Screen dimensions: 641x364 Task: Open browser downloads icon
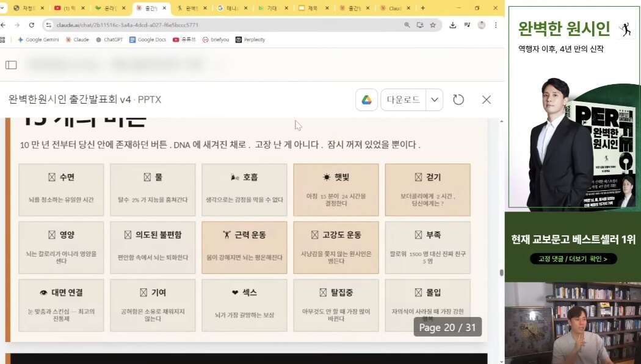pyautogui.click(x=452, y=25)
